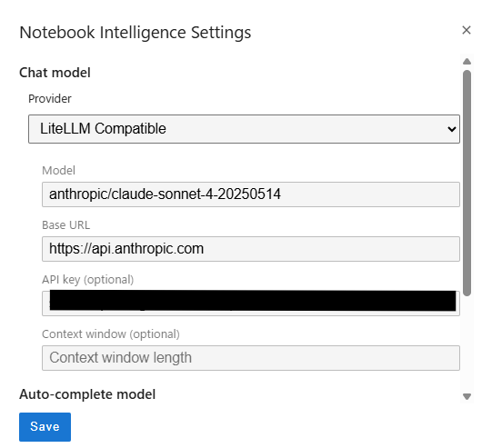Click the scrollbar track below the thumb

[467, 343]
